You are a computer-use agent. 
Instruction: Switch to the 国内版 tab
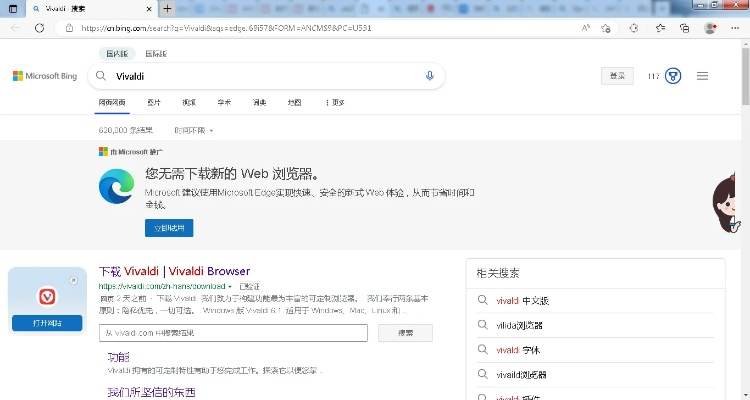coord(117,54)
